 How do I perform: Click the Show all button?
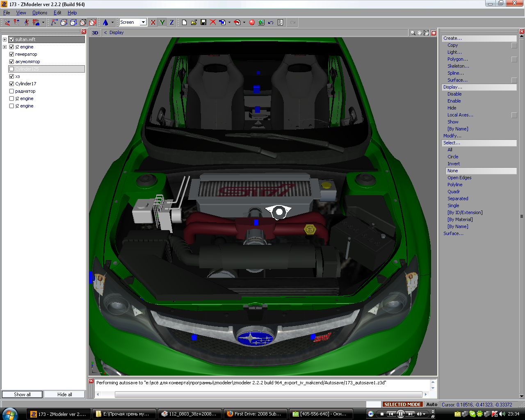point(22,395)
